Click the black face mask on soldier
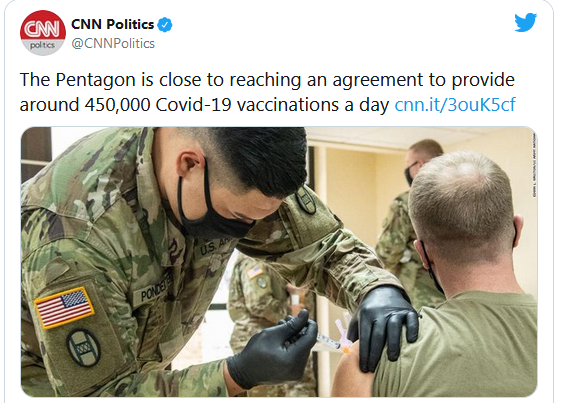578x403 pixels. [211, 209]
